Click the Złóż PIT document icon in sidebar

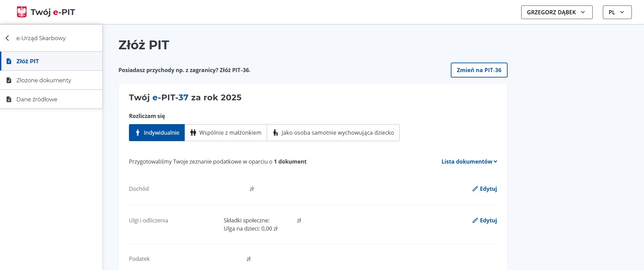pyautogui.click(x=9, y=61)
